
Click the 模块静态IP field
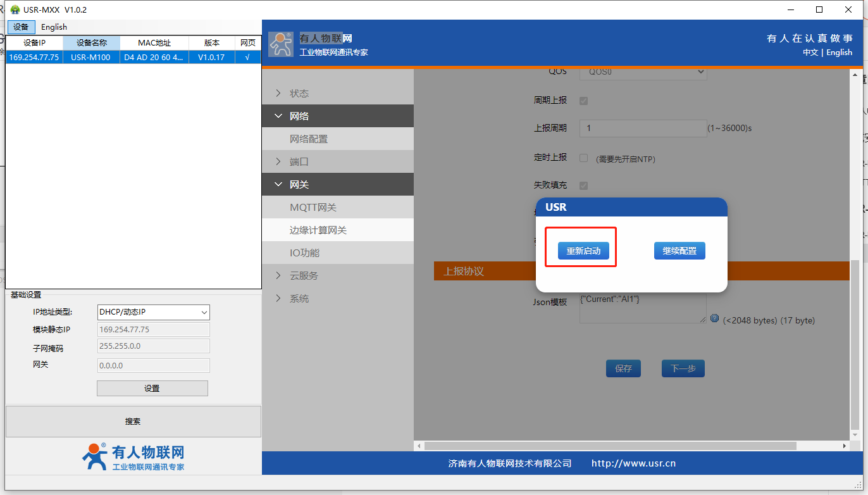[153, 330]
